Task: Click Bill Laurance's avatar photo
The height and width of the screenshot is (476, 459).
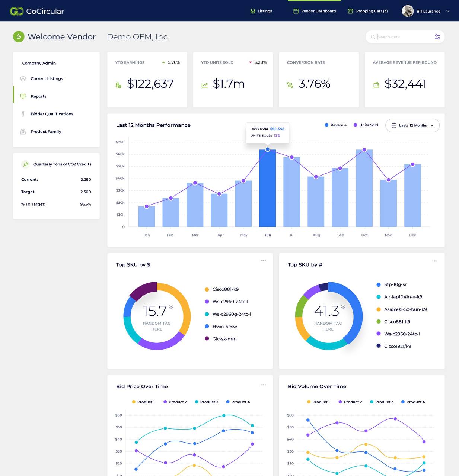Action: point(408,11)
